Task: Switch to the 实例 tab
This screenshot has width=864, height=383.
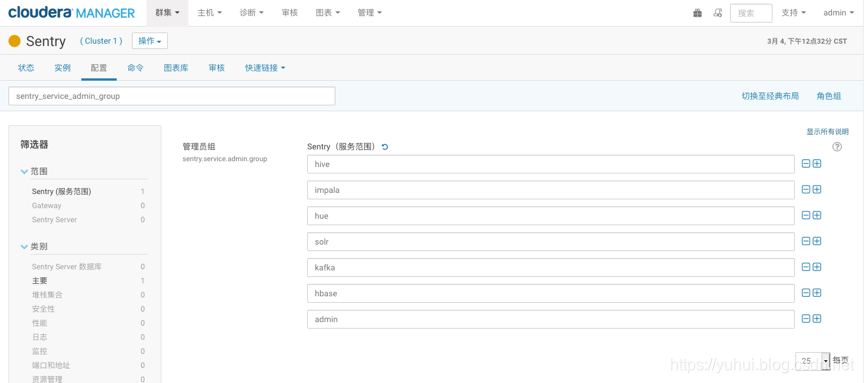Action: click(x=62, y=68)
